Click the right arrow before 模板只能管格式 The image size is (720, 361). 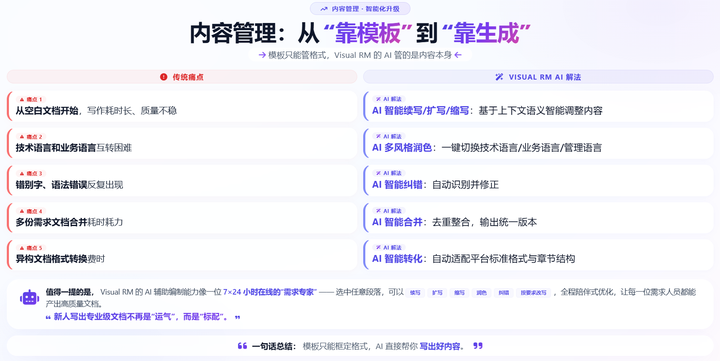(262, 55)
